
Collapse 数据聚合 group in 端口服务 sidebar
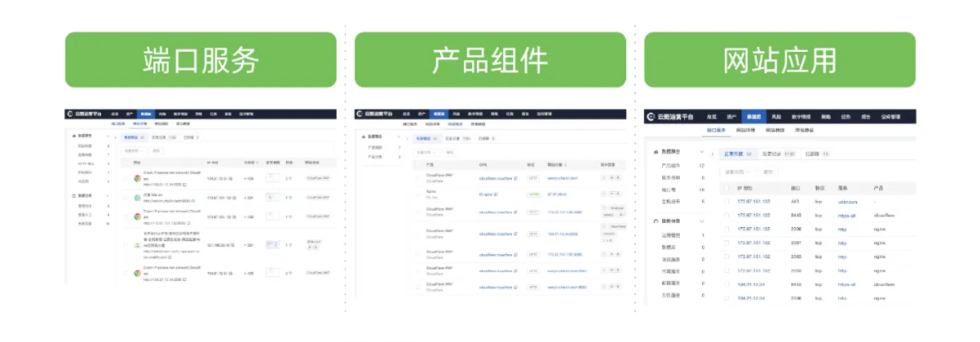pos(108,136)
